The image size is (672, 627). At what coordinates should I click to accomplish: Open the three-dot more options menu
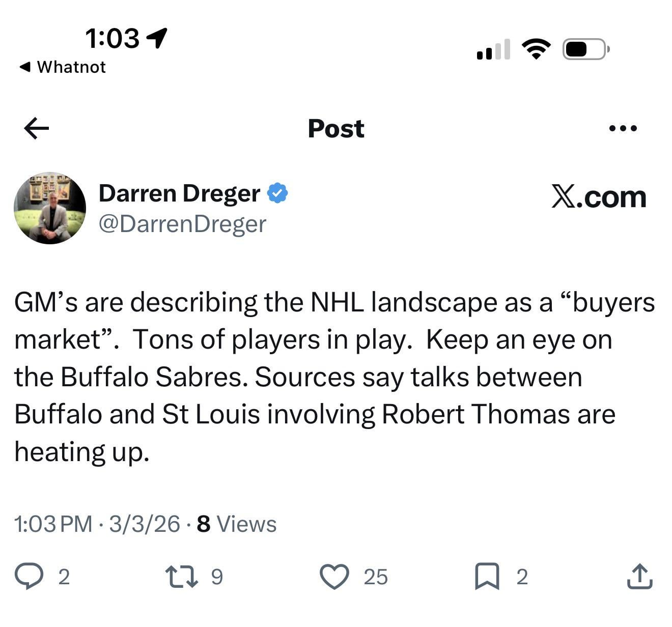(x=623, y=128)
